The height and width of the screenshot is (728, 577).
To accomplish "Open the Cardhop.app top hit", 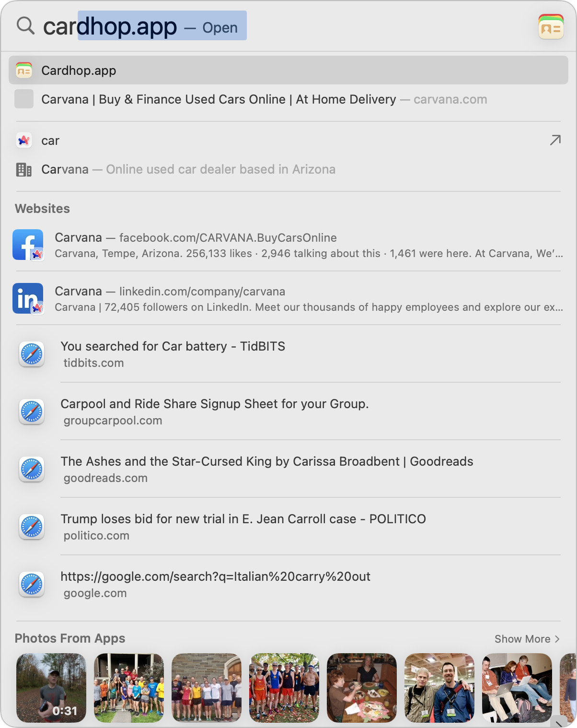I will [x=288, y=70].
